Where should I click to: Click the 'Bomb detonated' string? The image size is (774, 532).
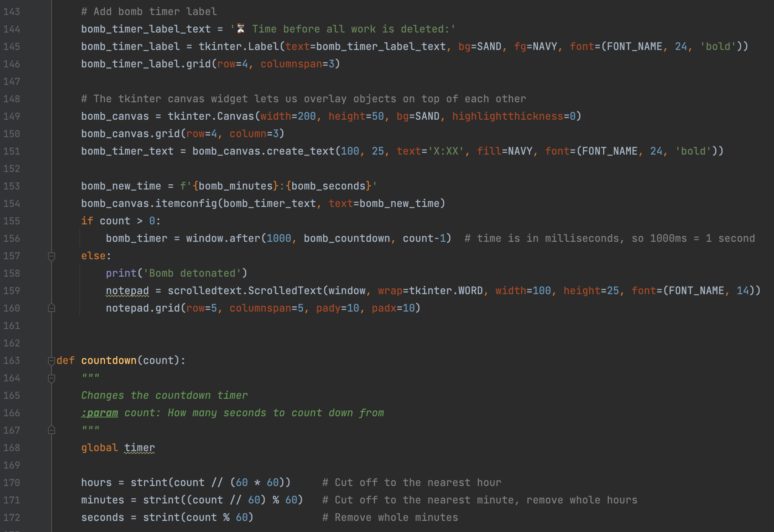192,273
